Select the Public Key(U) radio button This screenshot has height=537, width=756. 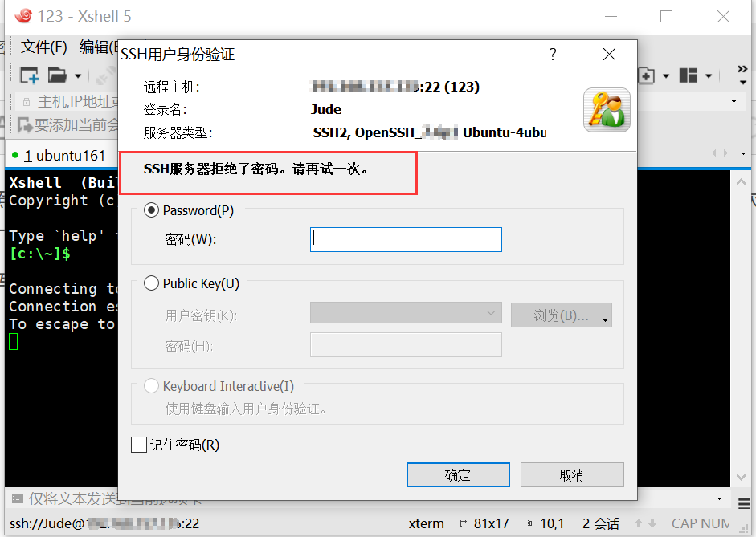[x=151, y=283]
